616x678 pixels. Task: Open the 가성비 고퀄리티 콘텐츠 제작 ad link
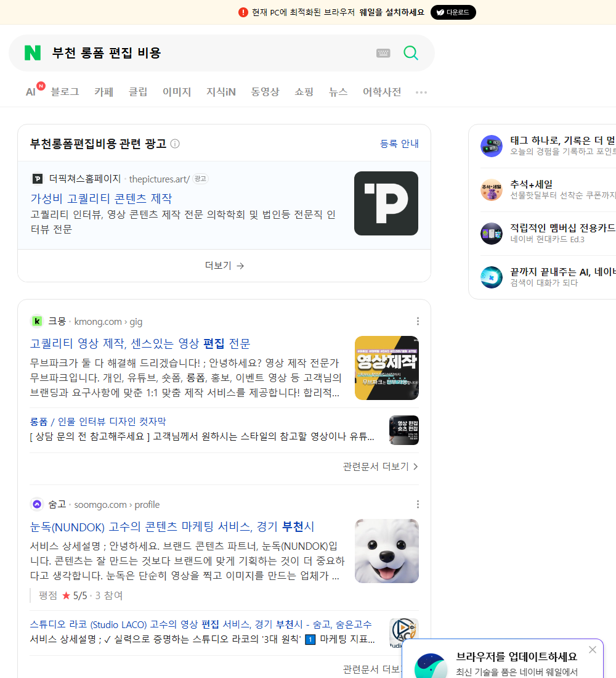(101, 198)
